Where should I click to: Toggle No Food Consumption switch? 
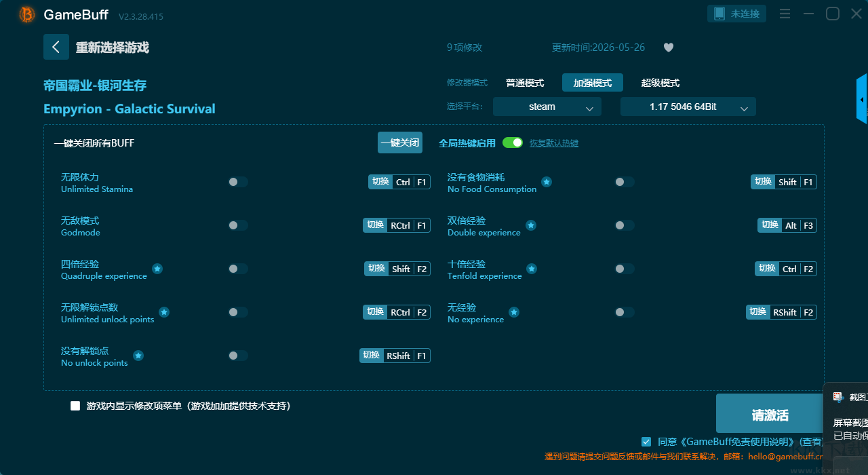pos(625,182)
